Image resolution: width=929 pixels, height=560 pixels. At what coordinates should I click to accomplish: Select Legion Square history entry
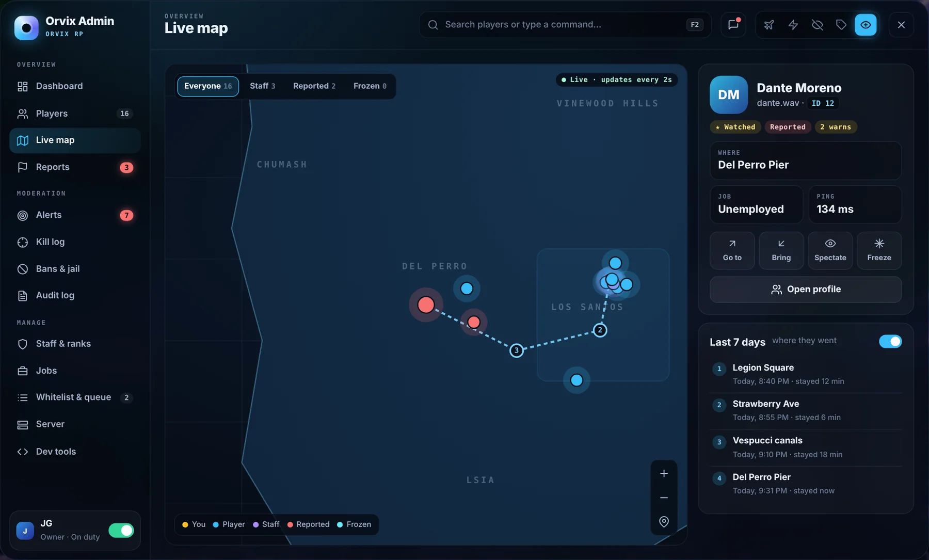click(806, 374)
